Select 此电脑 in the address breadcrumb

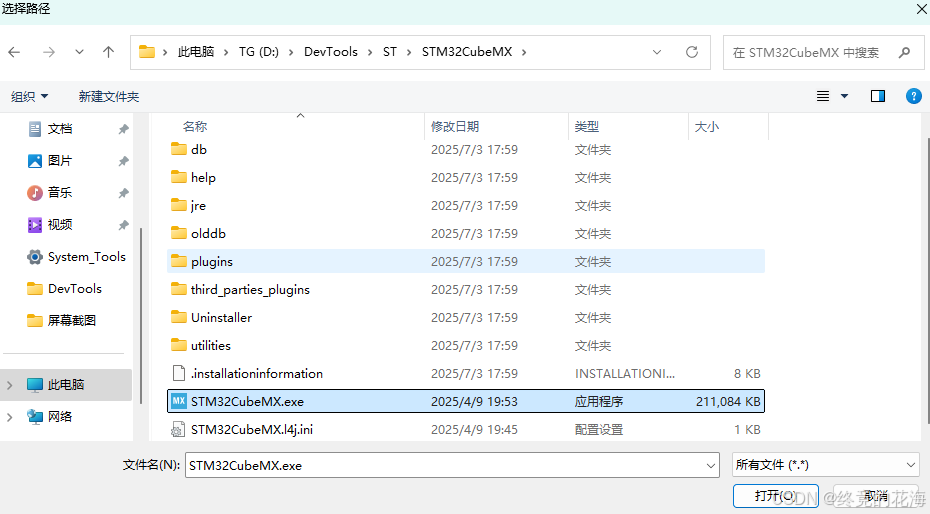[196, 52]
